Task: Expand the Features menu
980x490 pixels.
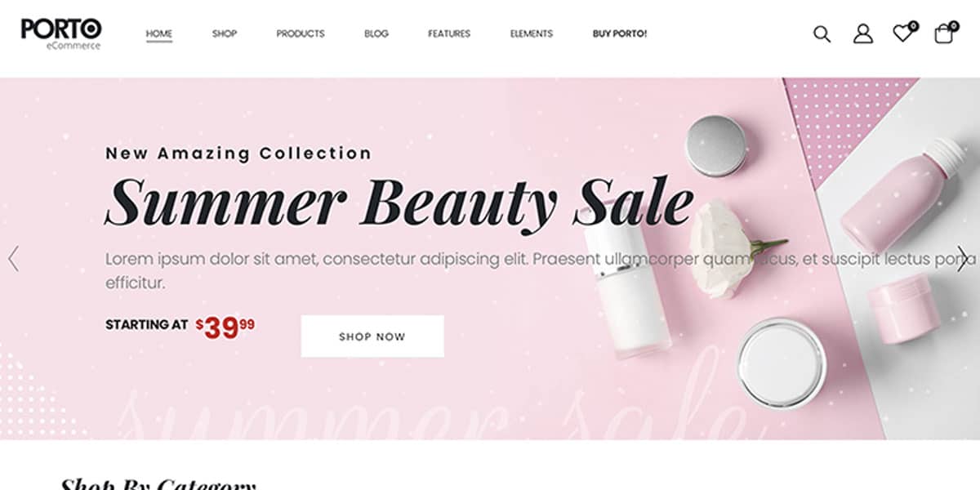Action: tap(449, 33)
